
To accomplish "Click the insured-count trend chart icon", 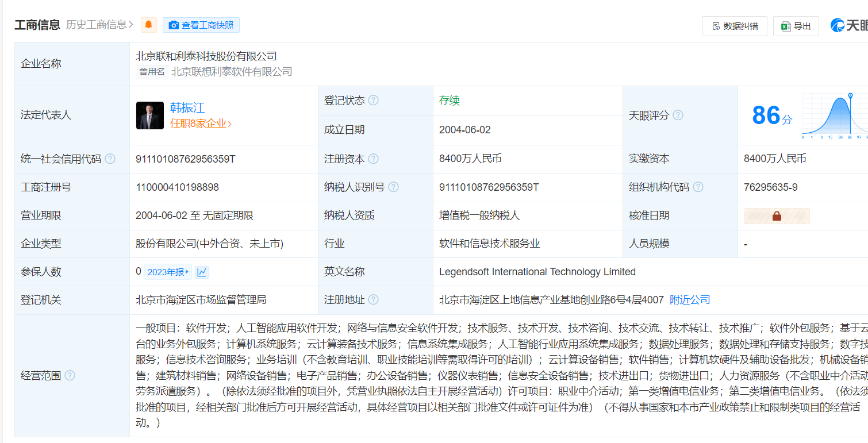I will point(202,272).
